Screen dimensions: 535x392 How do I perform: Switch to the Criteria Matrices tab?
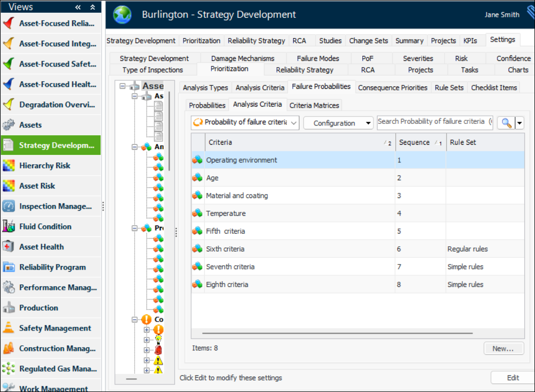click(x=314, y=105)
